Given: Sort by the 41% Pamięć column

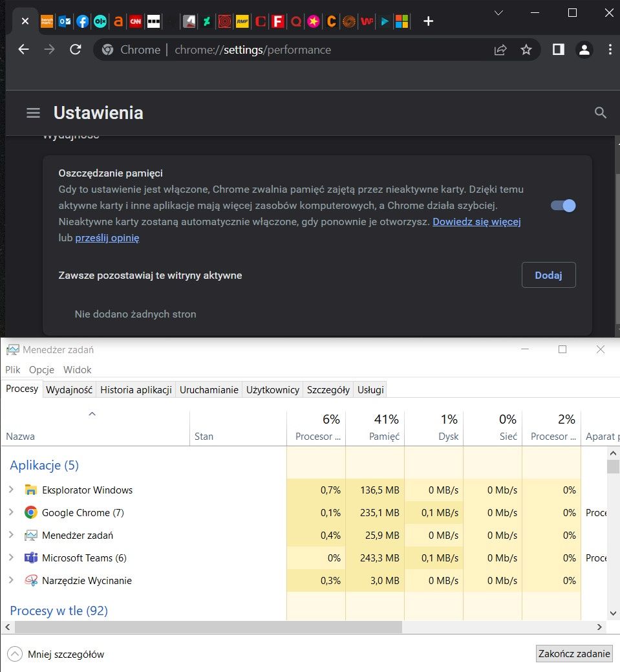Looking at the screenshot, I should click(375, 428).
